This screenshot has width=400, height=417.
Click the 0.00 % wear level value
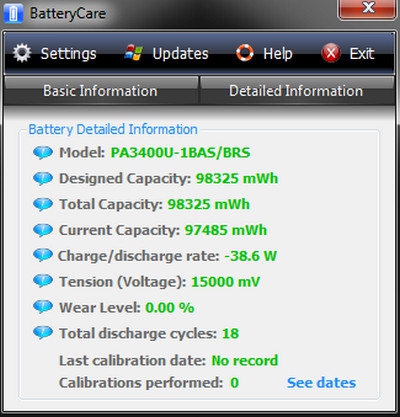point(170,308)
